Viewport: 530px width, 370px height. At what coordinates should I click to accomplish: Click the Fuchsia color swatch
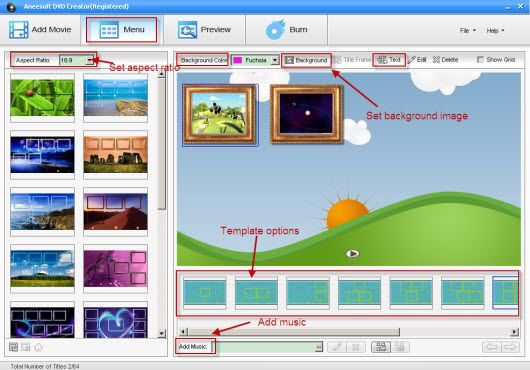pos(238,60)
